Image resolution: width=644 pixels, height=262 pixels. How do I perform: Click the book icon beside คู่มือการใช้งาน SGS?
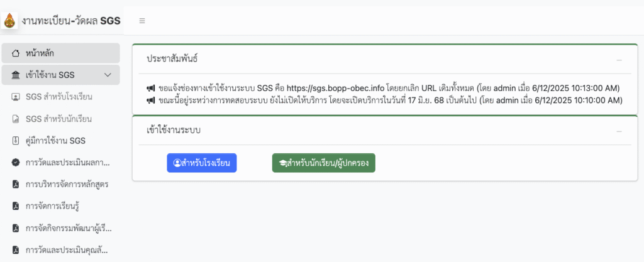[16, 139]
